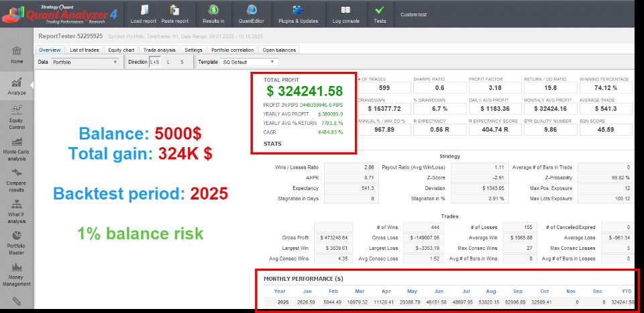The width and height of the screenshot is (644, 313).
Task: Open the Log console
Action: point(345,13)
